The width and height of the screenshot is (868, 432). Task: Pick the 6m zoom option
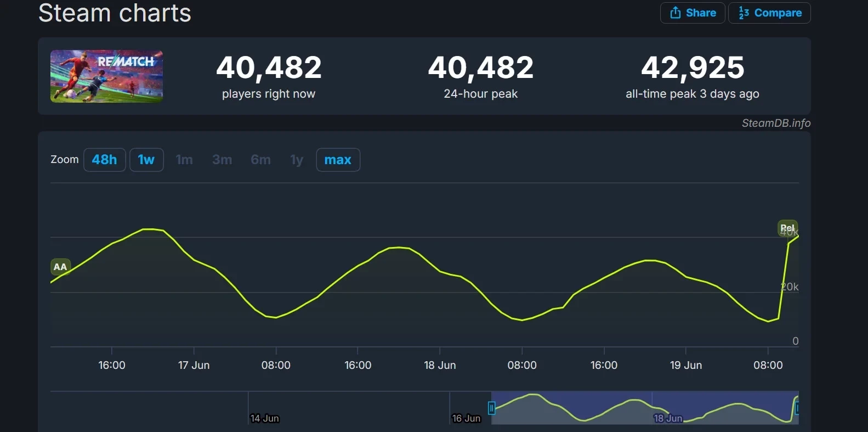click(x=260, y=160)
